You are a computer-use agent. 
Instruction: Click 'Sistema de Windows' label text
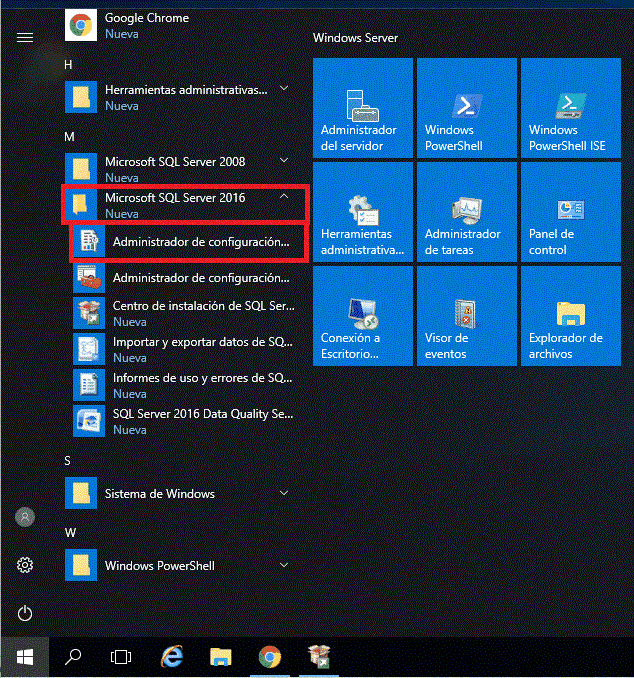(160, 494)
